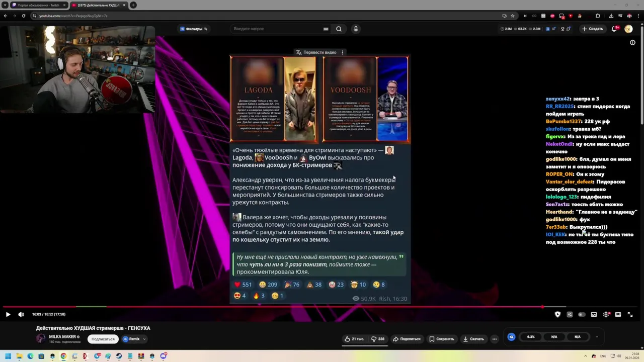This screenshot has height=362, width=644.
Task: Mute the video volume
Action: (21, 314)
